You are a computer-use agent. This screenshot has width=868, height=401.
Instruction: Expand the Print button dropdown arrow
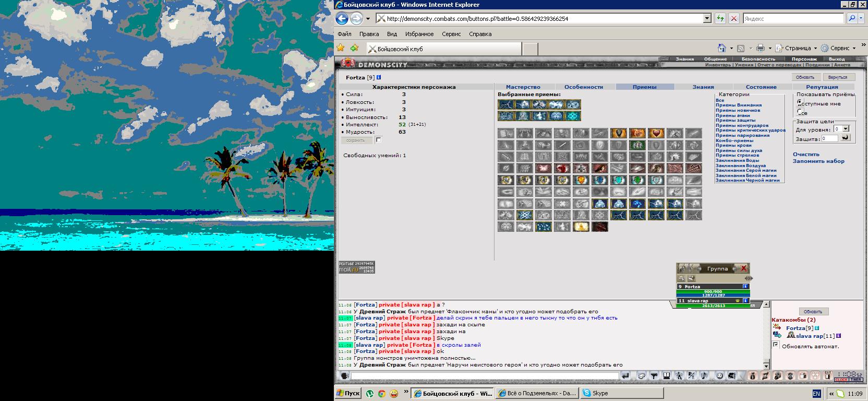[770, 48]
